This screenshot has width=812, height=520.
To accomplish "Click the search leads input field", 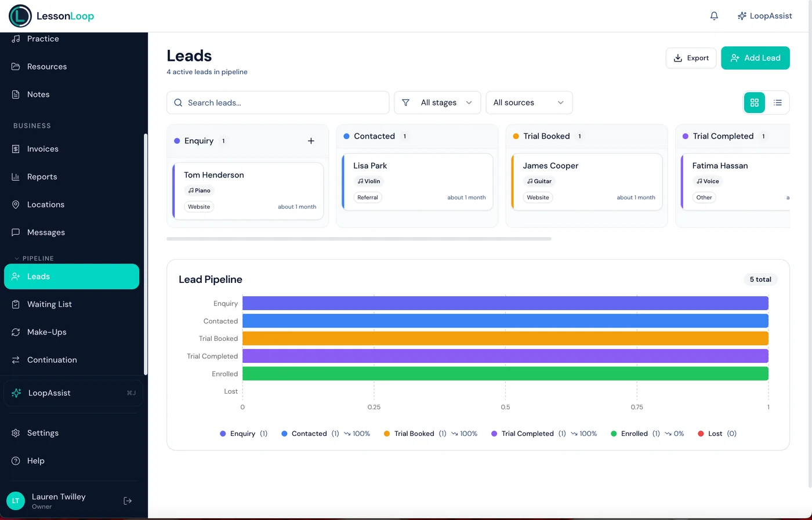I will coord(277,102).
